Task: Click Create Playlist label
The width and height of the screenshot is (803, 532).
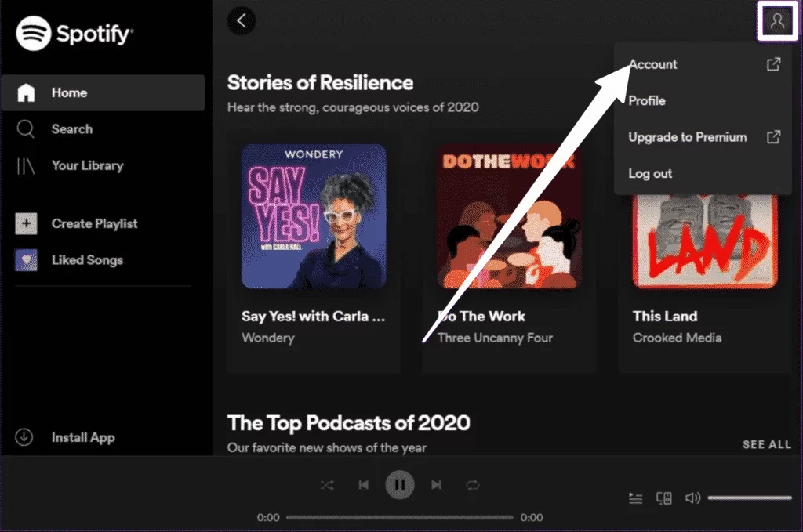Action: [x=95, y=223]
